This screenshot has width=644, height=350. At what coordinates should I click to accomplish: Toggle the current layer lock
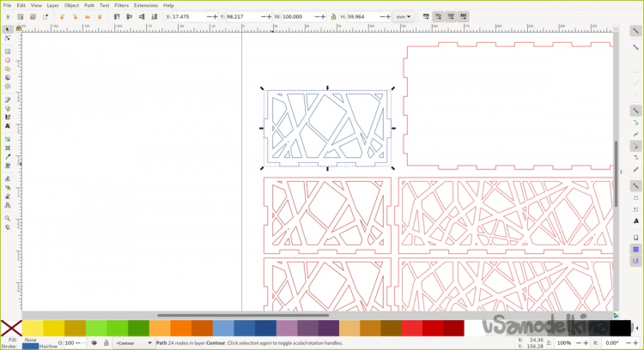pyautogui.click(x=105, y=343)
